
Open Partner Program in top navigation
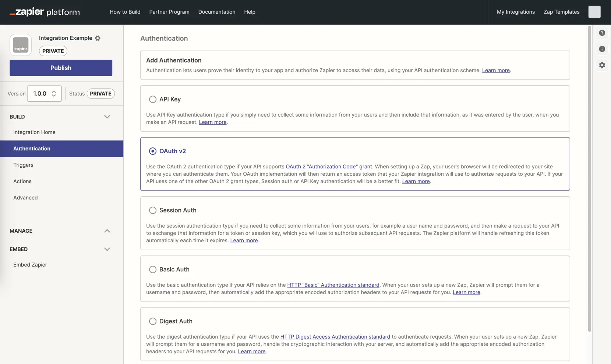tap(169, 12)
